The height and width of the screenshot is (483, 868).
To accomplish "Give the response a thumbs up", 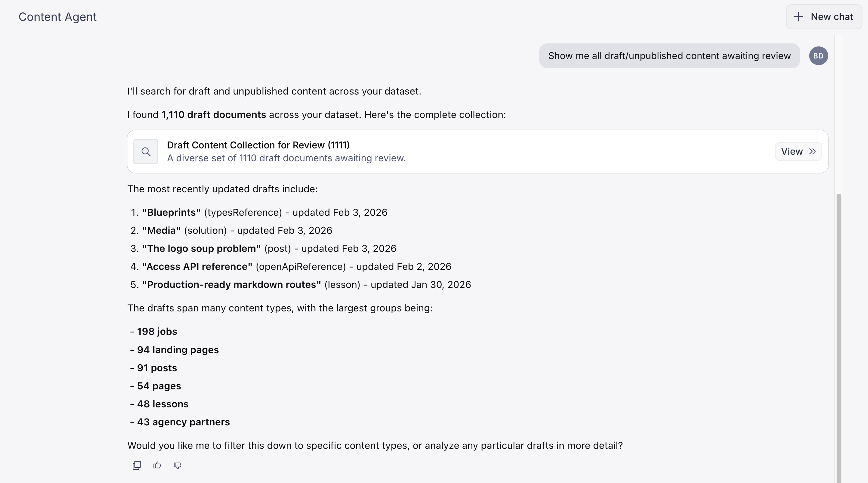I will (157, 465).
